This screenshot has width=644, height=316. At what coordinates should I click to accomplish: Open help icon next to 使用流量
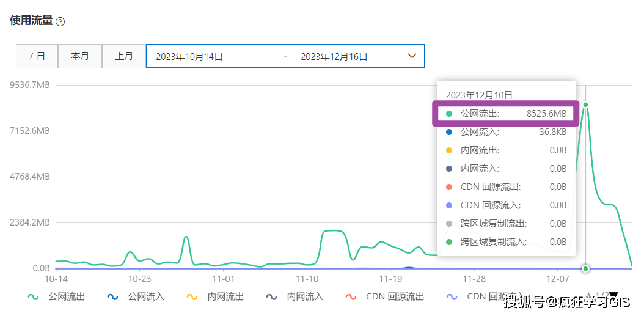click(60, 22)
